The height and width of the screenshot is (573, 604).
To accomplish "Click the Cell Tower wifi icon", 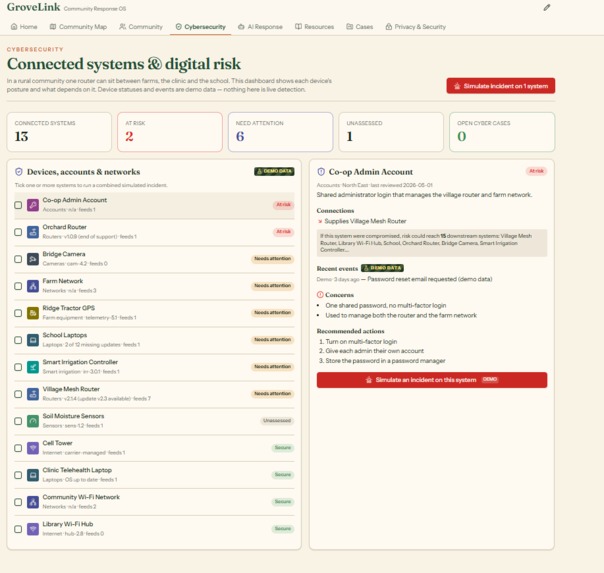I will (x=33, y=448).
